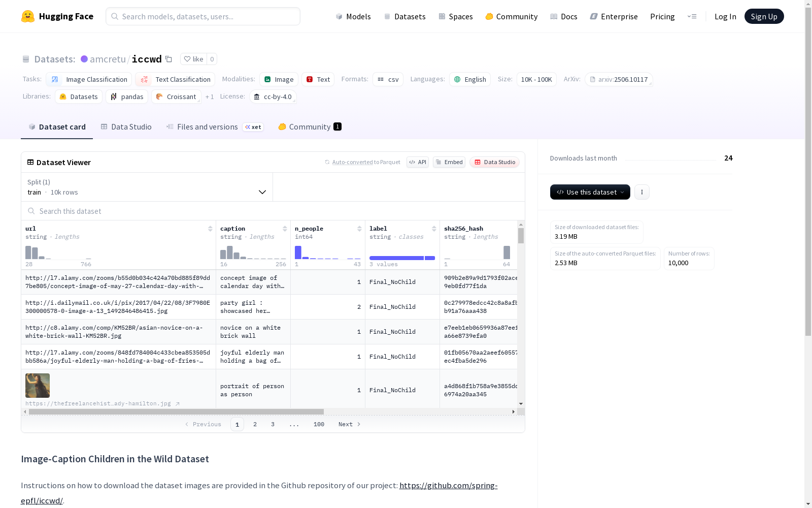Open the Models menu item

click(353, 16)
